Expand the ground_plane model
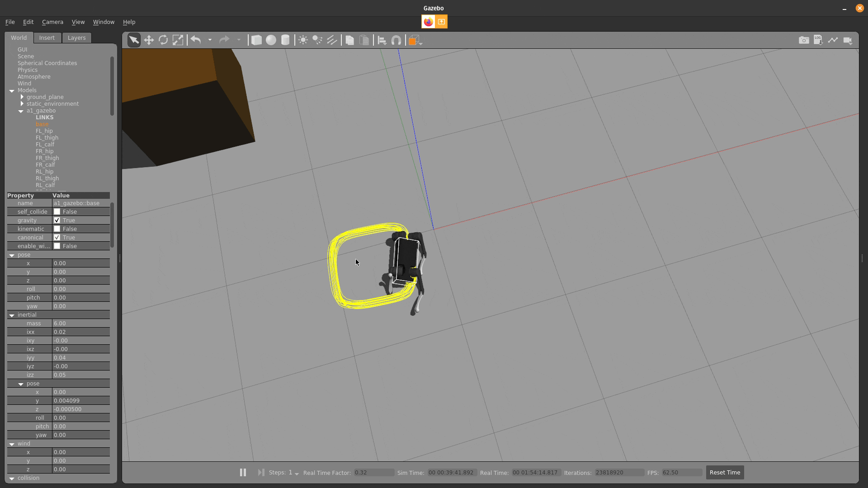 (22, 97)
